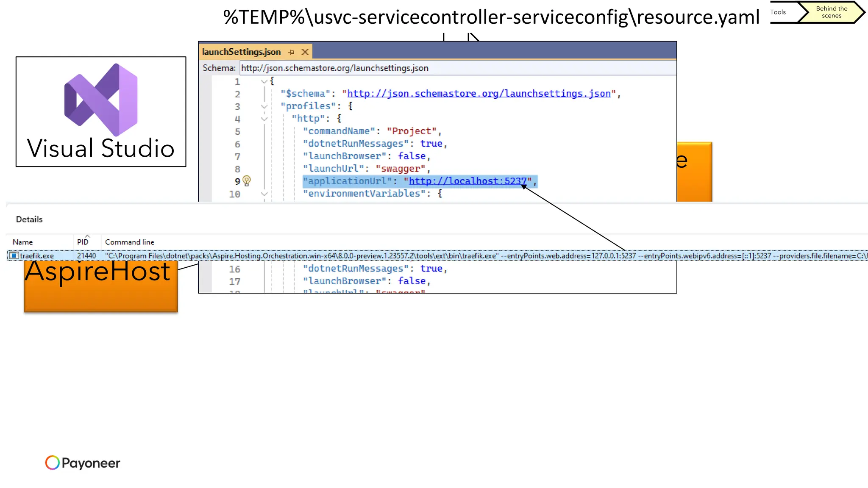This screenshot has height=488, width=868.
Task: Click "dotnetRunMessages" key on line 16
Action: tap(356, 269)
